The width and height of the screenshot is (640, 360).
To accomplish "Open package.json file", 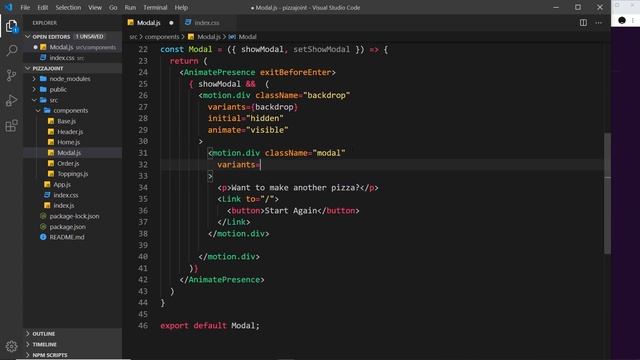I will pos(67,227).
